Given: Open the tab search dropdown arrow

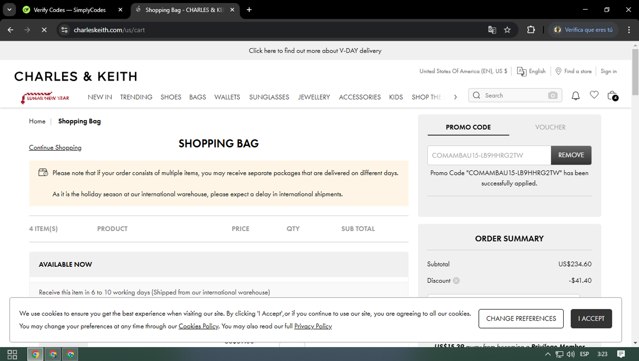Looking at the screenshot, I should pos(9,9).
